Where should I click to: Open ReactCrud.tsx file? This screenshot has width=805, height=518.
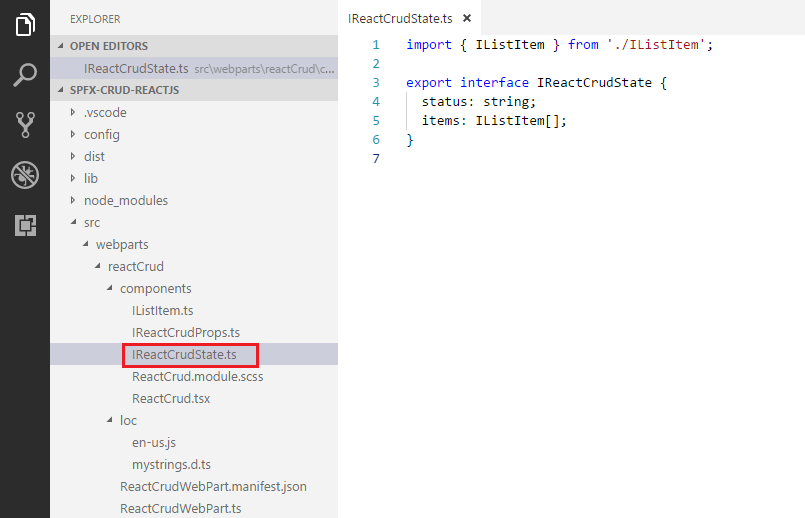(x=170, y=398)
